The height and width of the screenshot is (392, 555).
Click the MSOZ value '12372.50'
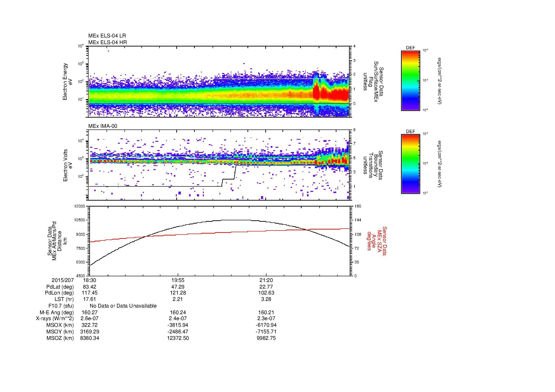click(178, 338)
